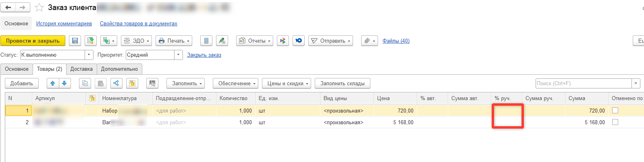Post the document with the green sheet icon
The width and height of the screenshot is (644, 162).
click(x=91, y=41)
